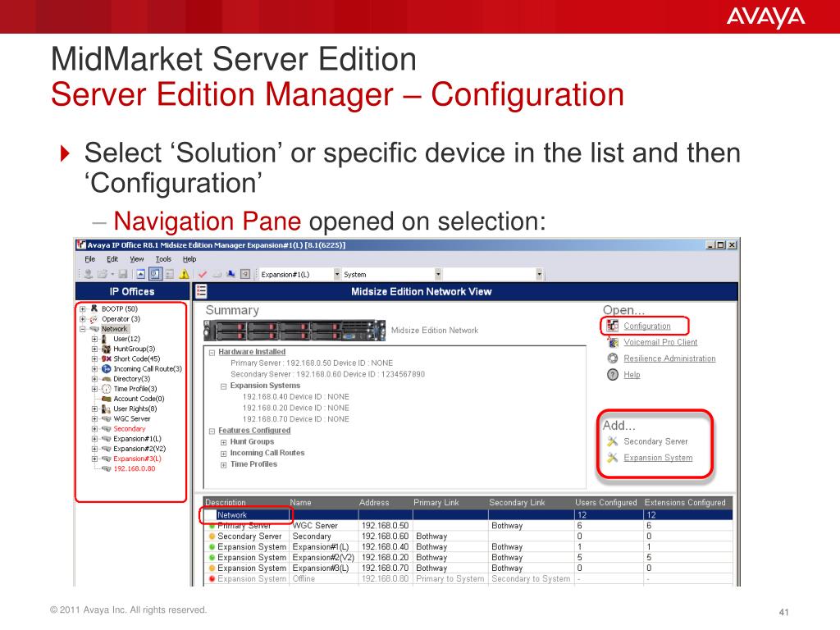Click the User(12) phone icon
Viewport: 840px width, 630px height.
(106, 339)
